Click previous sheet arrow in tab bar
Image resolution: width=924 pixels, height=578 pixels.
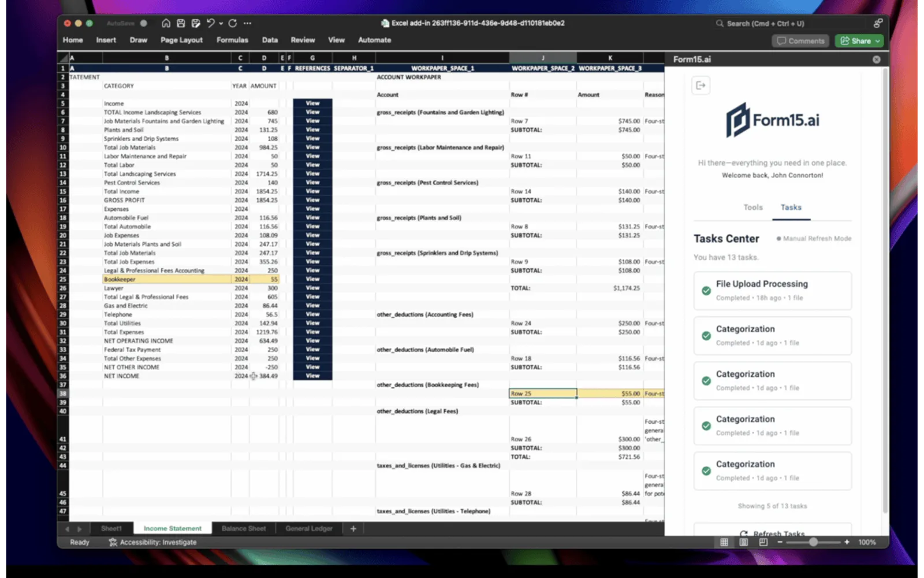[x=67, y=529]
